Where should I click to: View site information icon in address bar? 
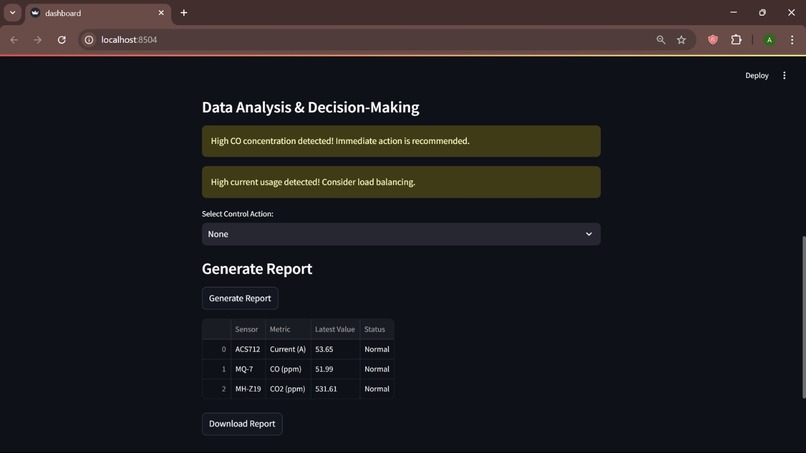click(x=89, y=40)
